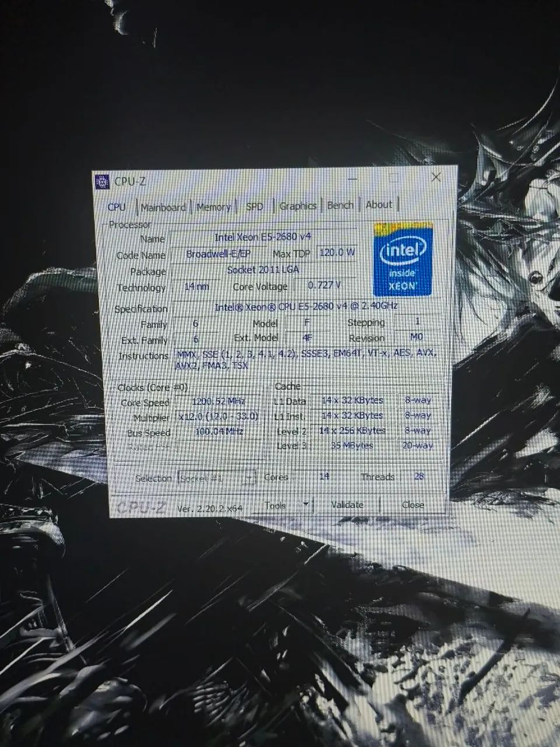Switch to the Mainboard tab

(163, 207)
